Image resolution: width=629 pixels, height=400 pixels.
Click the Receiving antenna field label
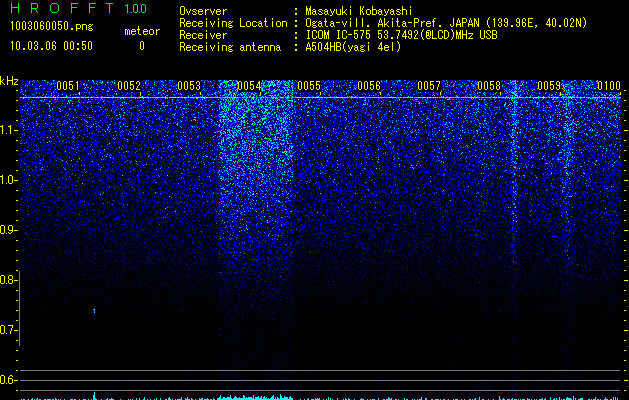(x=230, y=47)
